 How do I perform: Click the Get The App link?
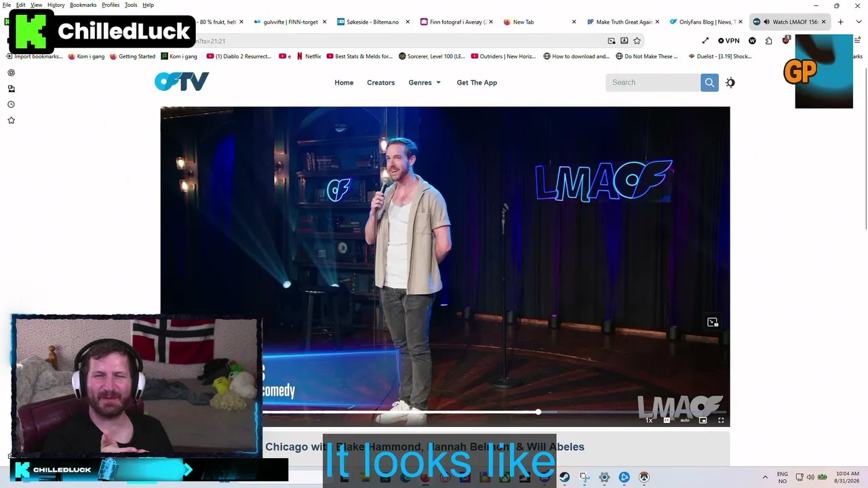coord(477,83)
